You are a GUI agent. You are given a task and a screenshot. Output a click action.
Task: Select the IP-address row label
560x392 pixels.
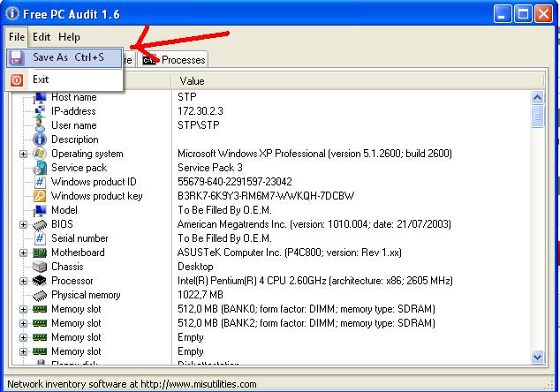click(73, 111)
